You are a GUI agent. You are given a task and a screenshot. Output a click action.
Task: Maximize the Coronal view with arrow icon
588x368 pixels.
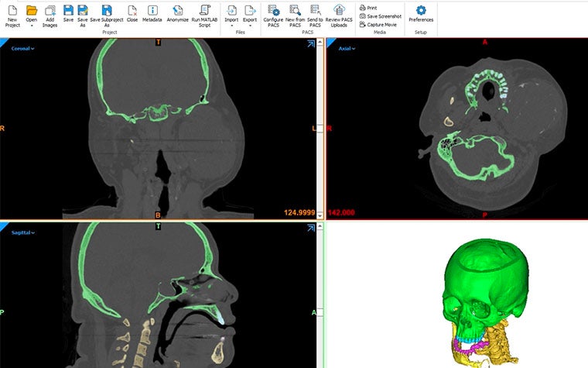point(311,44)
